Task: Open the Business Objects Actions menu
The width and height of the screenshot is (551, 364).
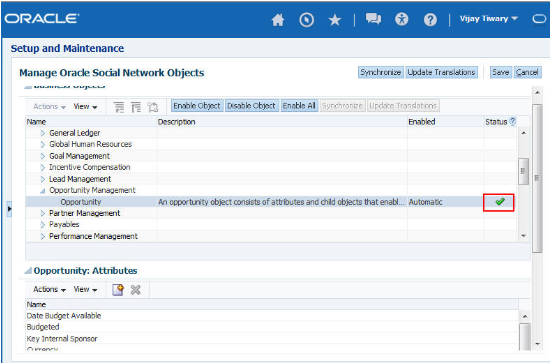Action: click(49, 106)
